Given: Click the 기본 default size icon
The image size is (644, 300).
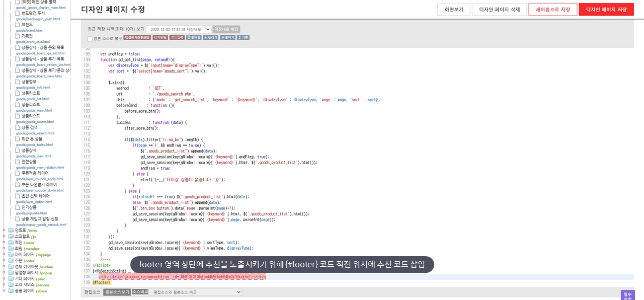Looking at the screenshot, I should [243, 37].
